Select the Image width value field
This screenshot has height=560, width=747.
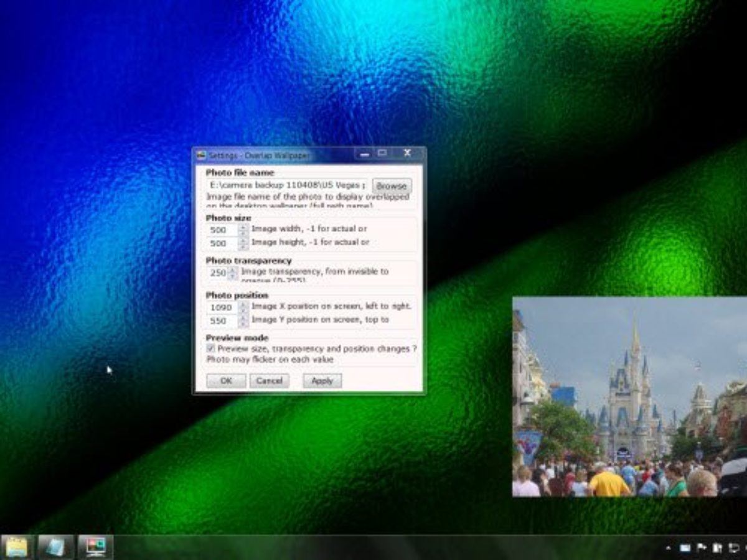point(222,230)
